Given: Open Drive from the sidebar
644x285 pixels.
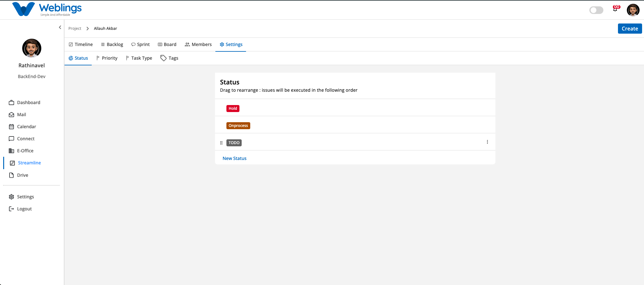Looking at the screenshot, I should [18, 175].
